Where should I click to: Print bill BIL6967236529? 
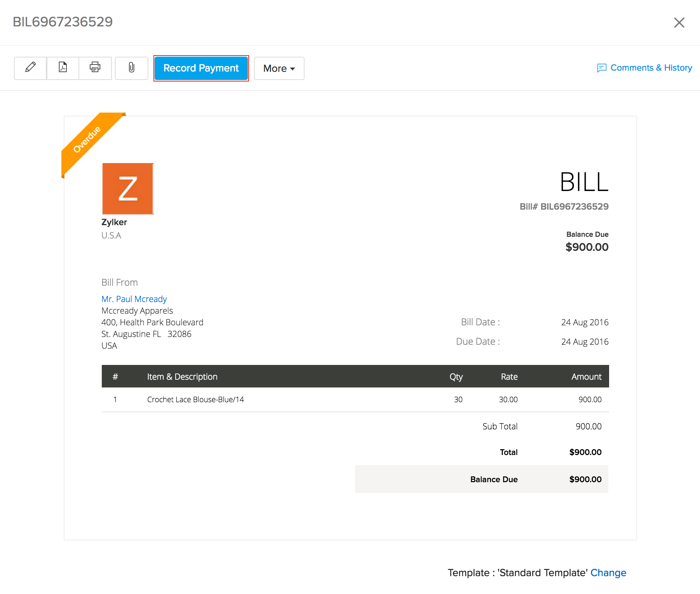click(95, 68)
